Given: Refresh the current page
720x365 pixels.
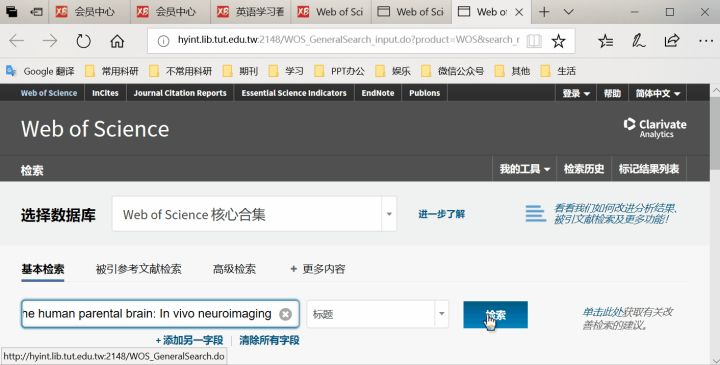Looking at the screenshot, I should 83,41.
